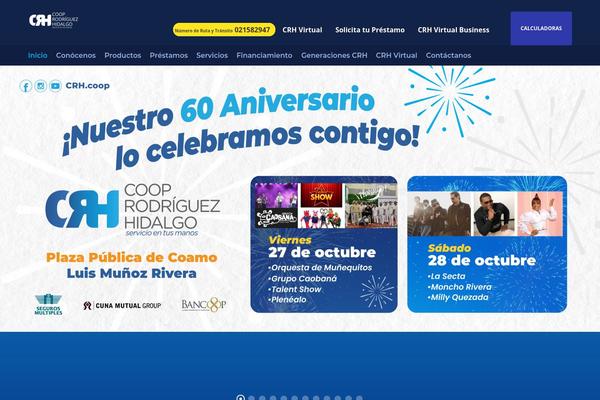
Task: Click the CRH logo in the header
Action: tap(53, 20)
